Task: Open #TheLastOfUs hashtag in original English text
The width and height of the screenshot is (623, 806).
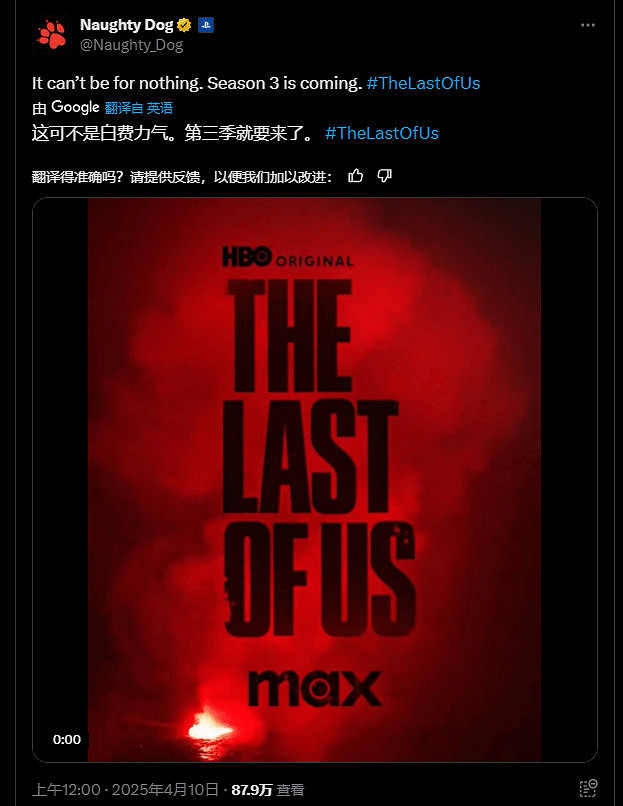Action: tap(423, 83)
